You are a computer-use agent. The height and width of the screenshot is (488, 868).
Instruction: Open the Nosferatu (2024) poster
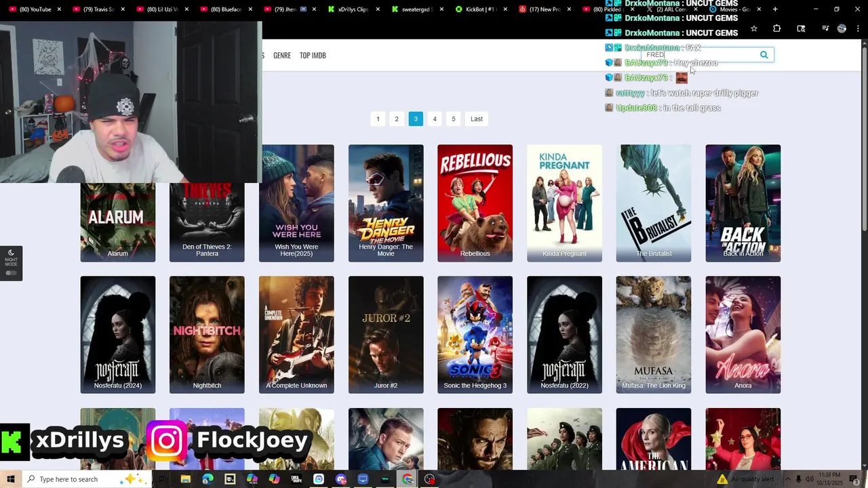pos(118,335)
